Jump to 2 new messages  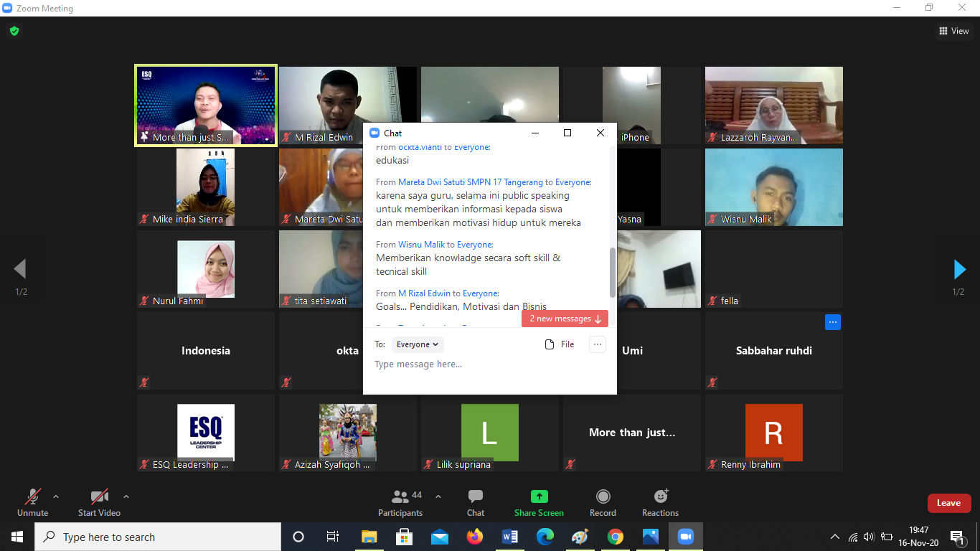[x=565, y=319]
